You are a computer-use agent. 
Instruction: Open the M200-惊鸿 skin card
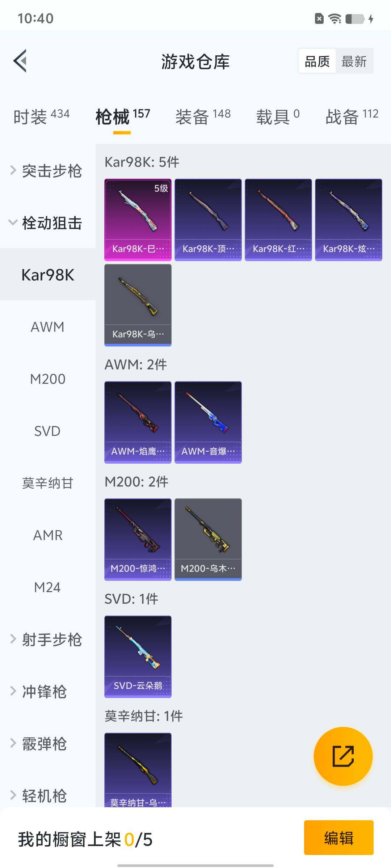[138, 539]
